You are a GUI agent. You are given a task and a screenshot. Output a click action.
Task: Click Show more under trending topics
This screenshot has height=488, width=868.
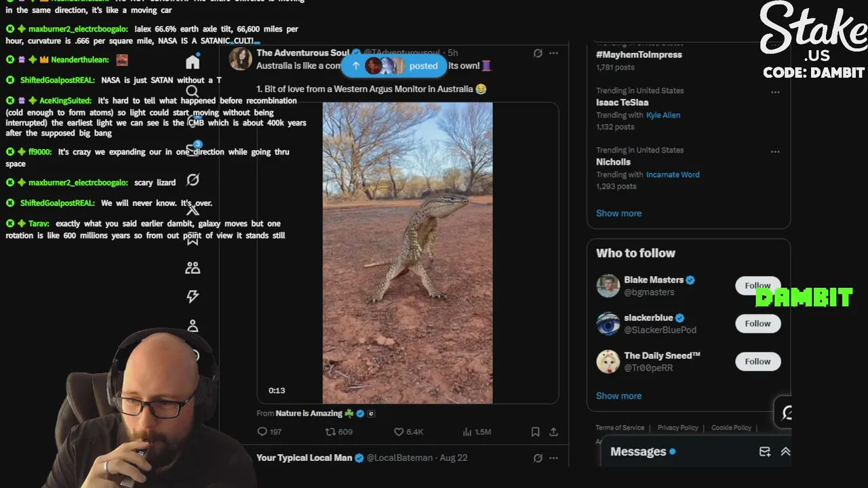click(618, 213)
